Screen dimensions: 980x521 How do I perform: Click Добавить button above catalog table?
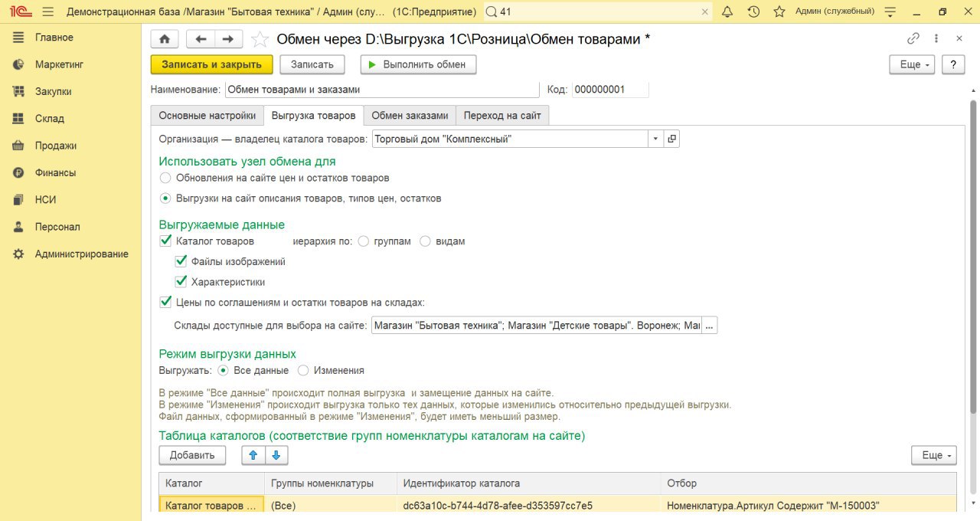(x=192, y=455)
